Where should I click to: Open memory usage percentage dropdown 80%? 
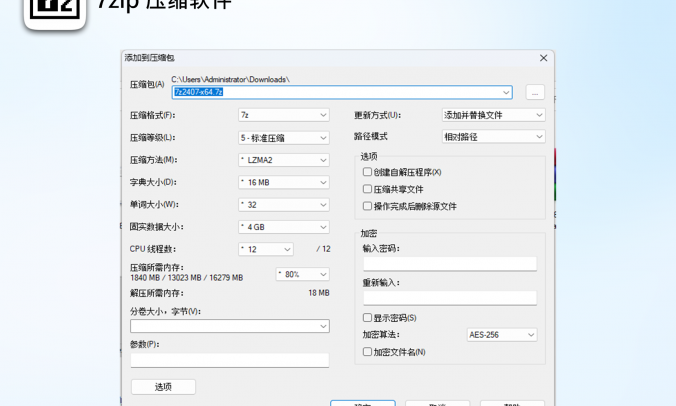point(303,274)
